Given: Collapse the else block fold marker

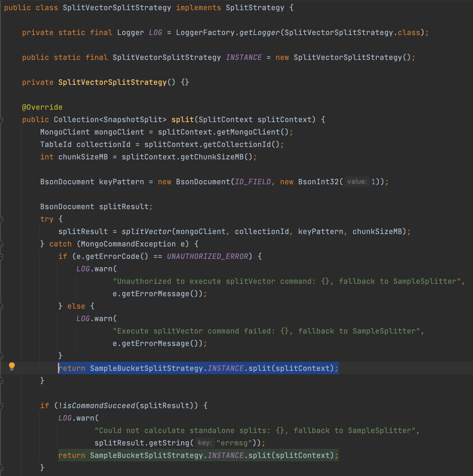Looking at the screenshot, I should tap(1, 306).
